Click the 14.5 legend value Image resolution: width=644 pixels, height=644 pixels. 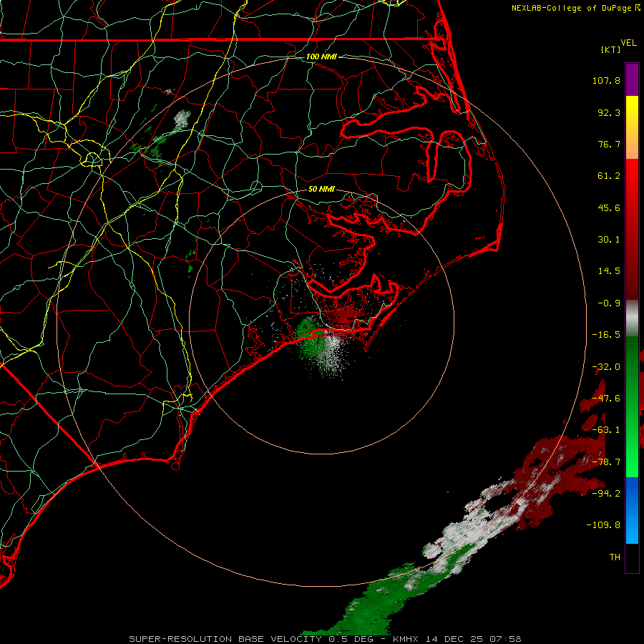coord(609,271)
